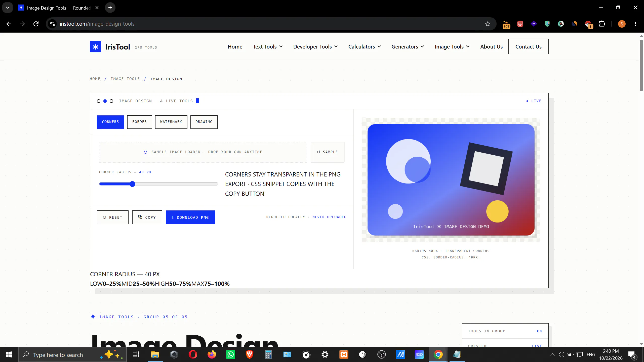
Task: Click the '278 TOOLS' label
Action: point(146,48)
